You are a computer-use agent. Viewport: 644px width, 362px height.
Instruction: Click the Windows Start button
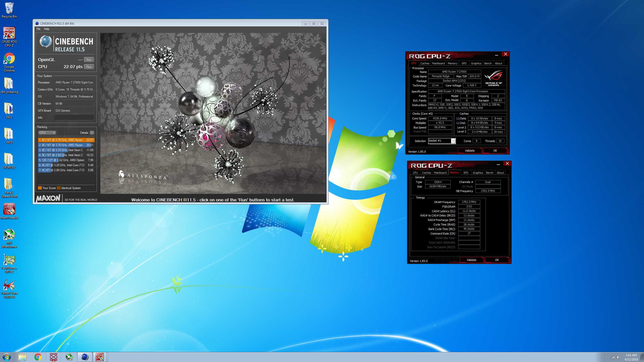pos(7,357)
